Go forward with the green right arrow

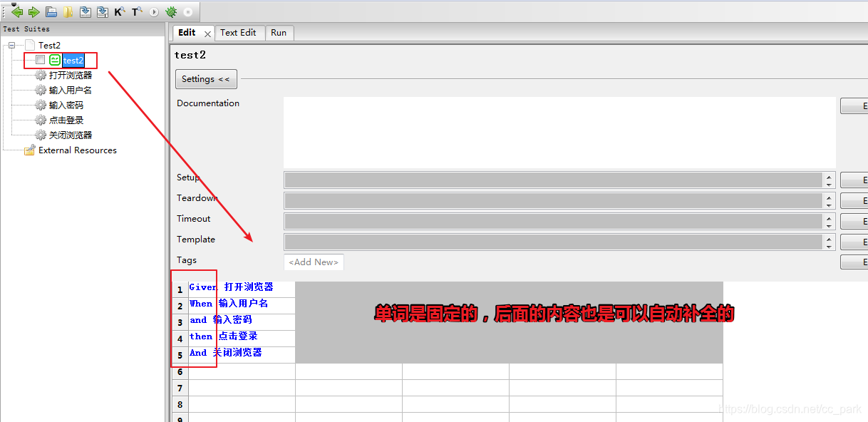(33, 12)
